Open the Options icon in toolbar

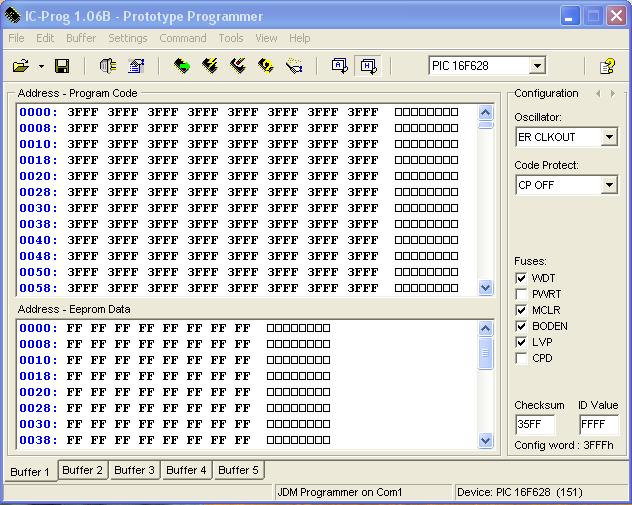pyautogui.click(x=137, y=66)
